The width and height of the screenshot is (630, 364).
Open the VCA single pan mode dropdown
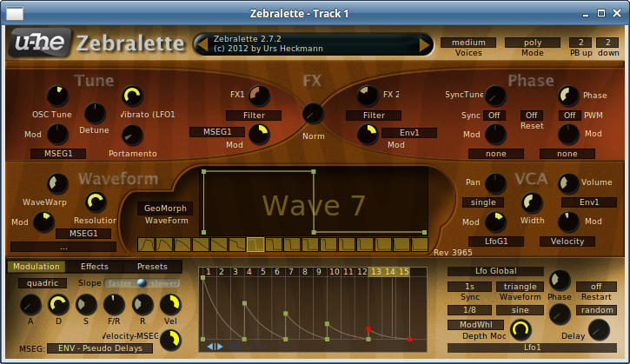(x=483, y=202)
